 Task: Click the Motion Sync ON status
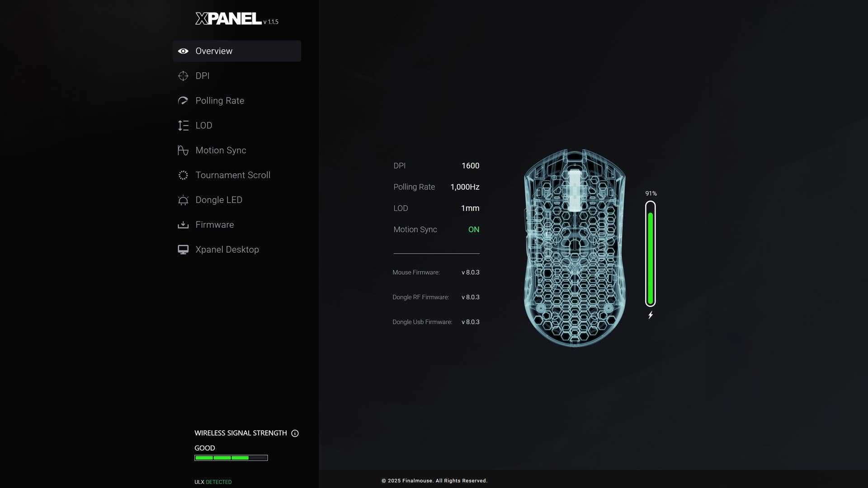point(473,230)
